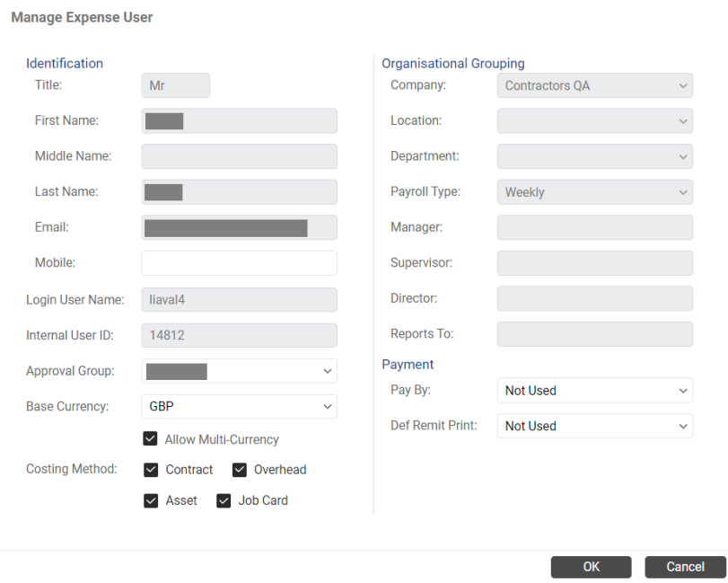728x583 pixels.
Task: Open the Def Remit Print dropdown
Action: (595, 426)
